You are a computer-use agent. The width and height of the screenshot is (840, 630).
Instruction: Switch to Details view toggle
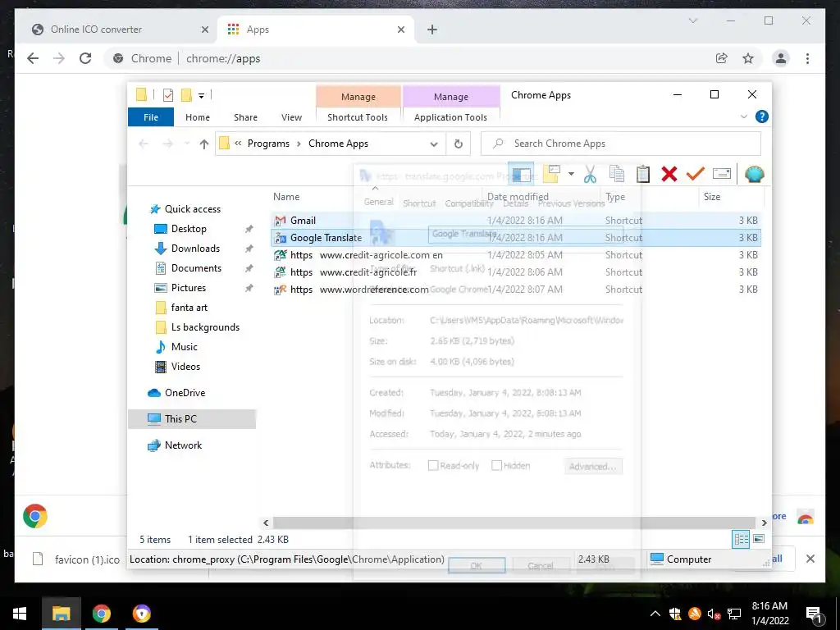[x=741, y=539]
